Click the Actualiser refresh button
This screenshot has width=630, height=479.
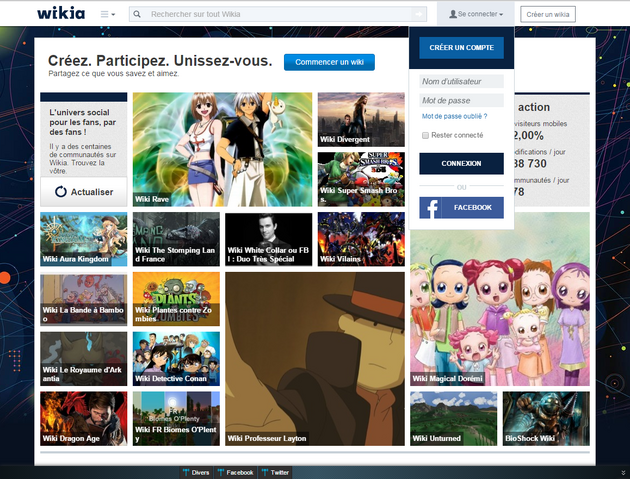click(84, 192)
